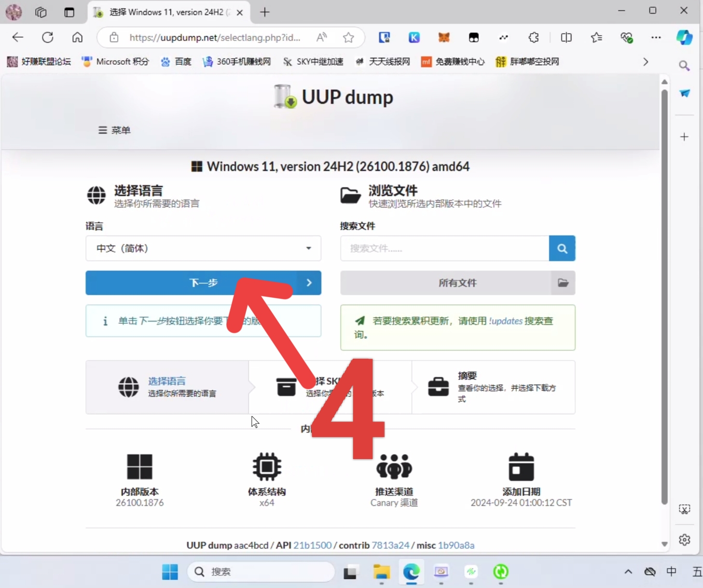The height and width of the screenshot is (588, 703).
Task: Open Windows Start menu
Action: [x=170, y=572]
